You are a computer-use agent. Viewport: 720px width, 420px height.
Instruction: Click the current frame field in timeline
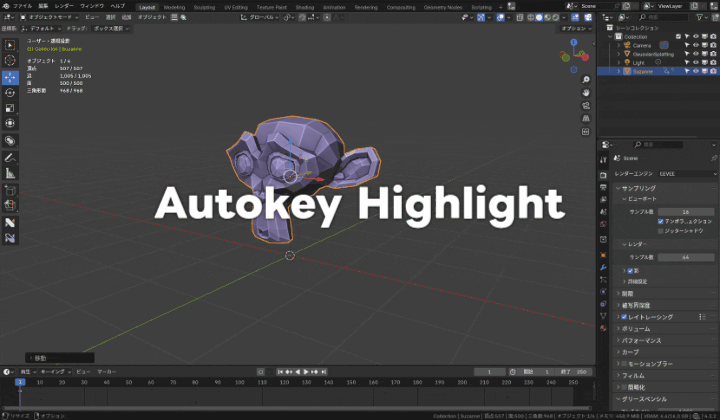point(489,372)
